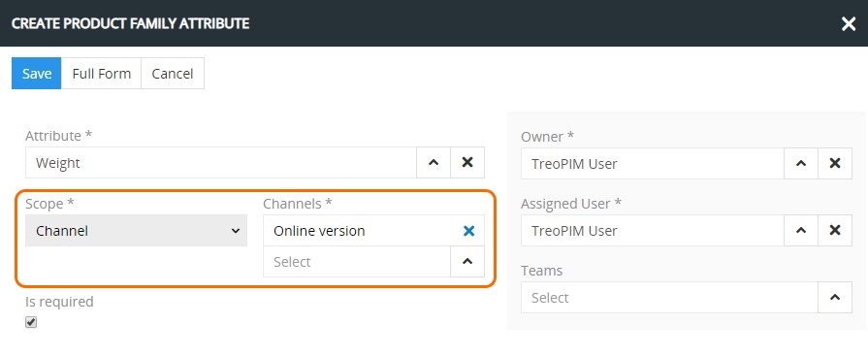Focus the Teams Select input field

[x=669, y=297]
